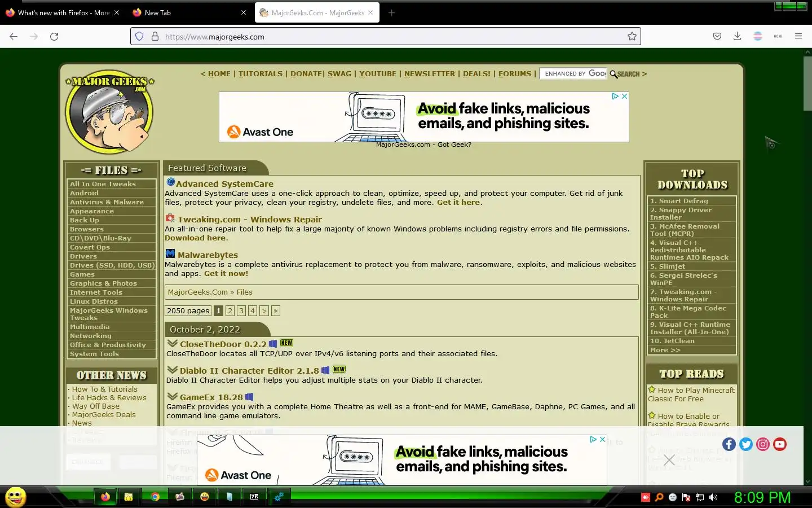Open Diablo II Character Editor 2.1.8 listing

click(249, 371)
